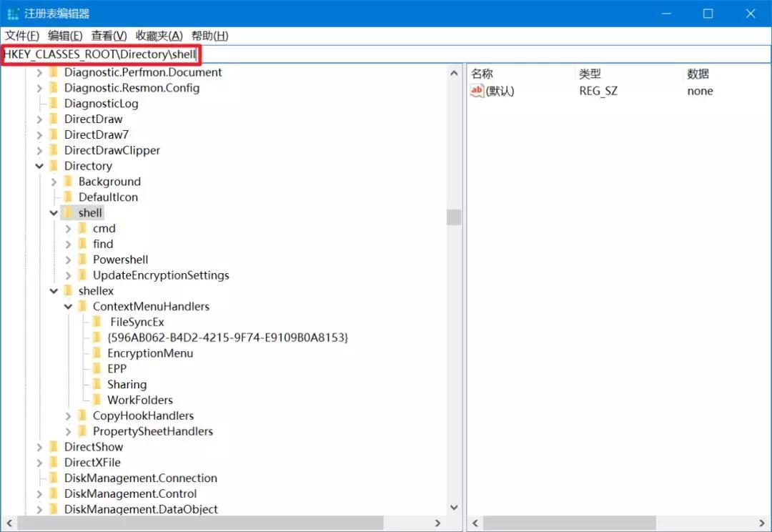Select the Sharing registry key

click(x=127, y=384)
